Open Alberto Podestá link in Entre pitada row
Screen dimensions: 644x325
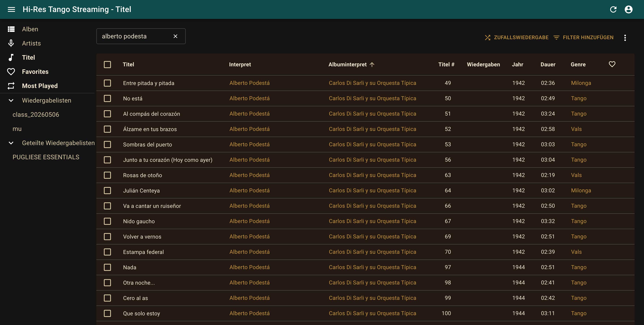pyautogui.click(x=249, y=83)
